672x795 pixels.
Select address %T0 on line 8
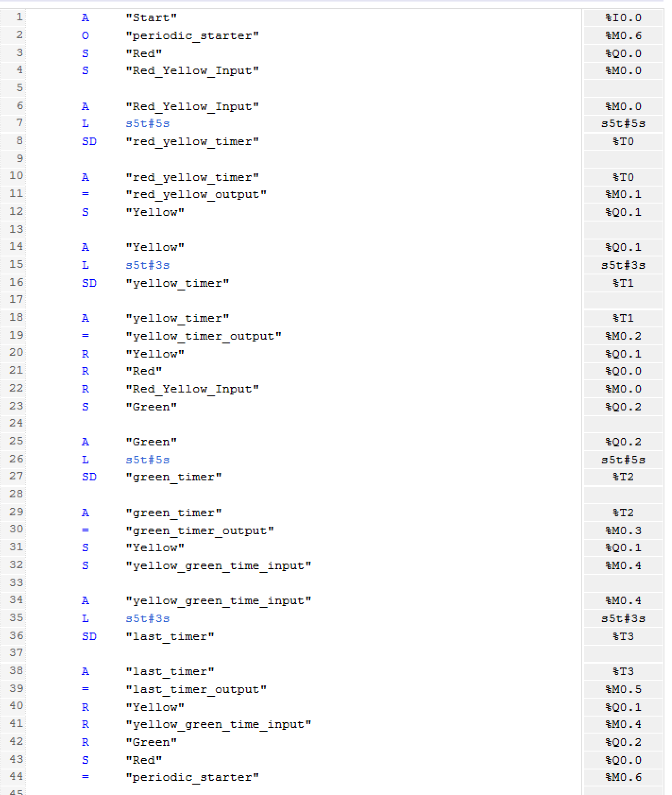coord(623,142)
